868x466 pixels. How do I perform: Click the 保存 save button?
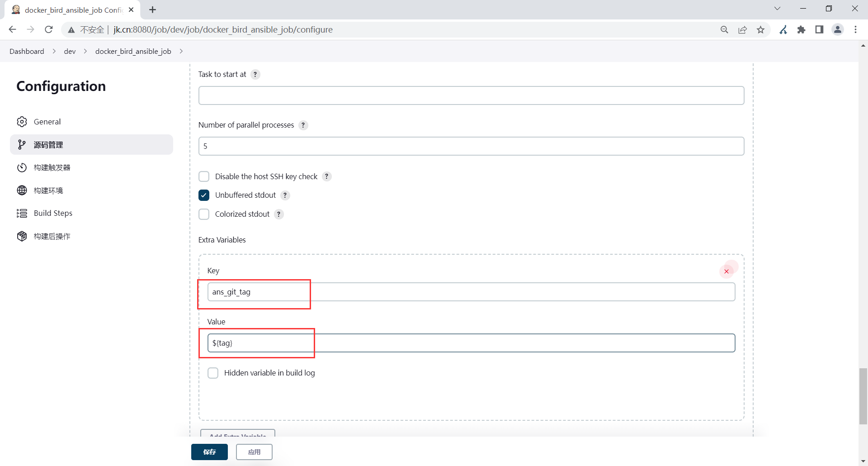(x=209, y=452)
